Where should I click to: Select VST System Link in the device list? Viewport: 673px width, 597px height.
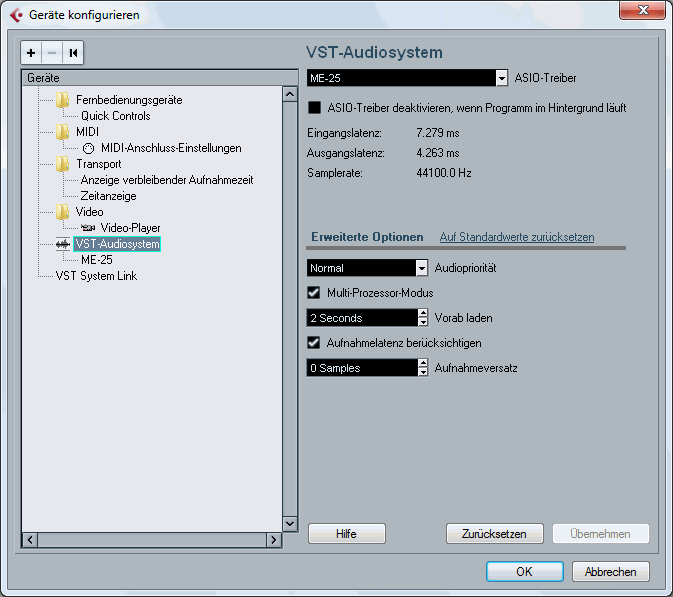[96, 276]
